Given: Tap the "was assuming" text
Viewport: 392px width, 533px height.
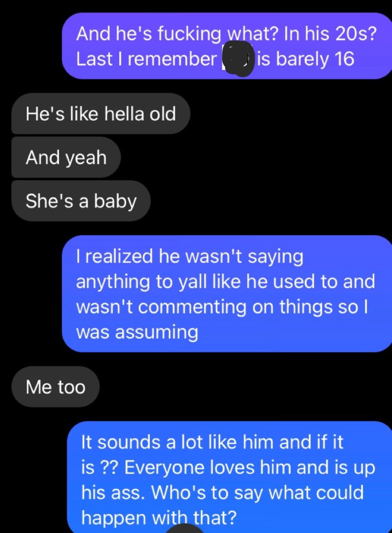Looking at the screenshot, I should click(x=137, y=332).
